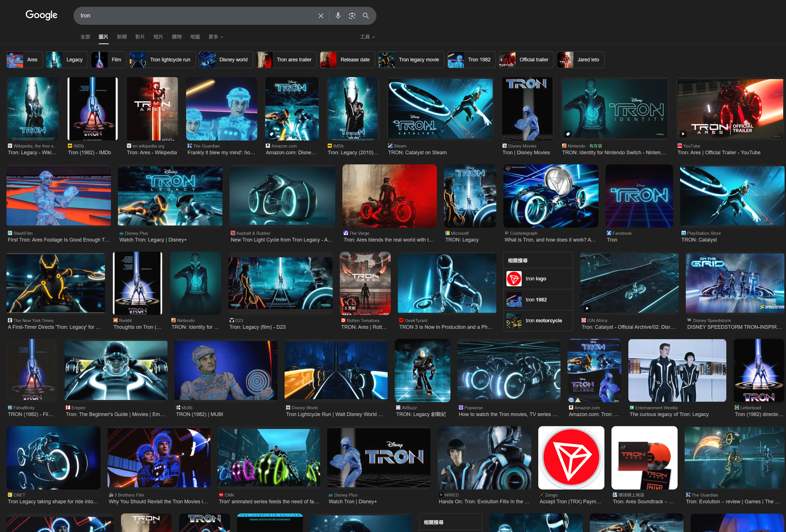Click the play icon on IGN Africa video
The width and height of the screenshot is (786, 532).
587,309
